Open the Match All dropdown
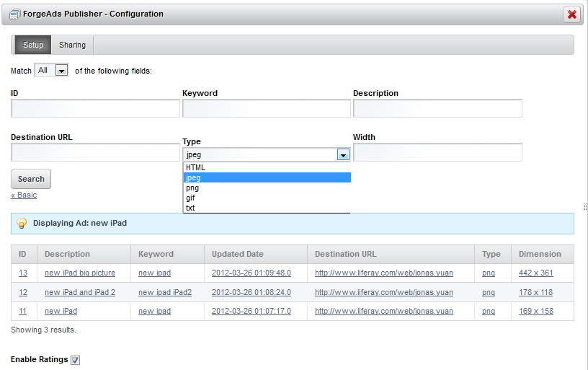Image resolution: width=588 pixels, height=370 pixels. [51, 70]
